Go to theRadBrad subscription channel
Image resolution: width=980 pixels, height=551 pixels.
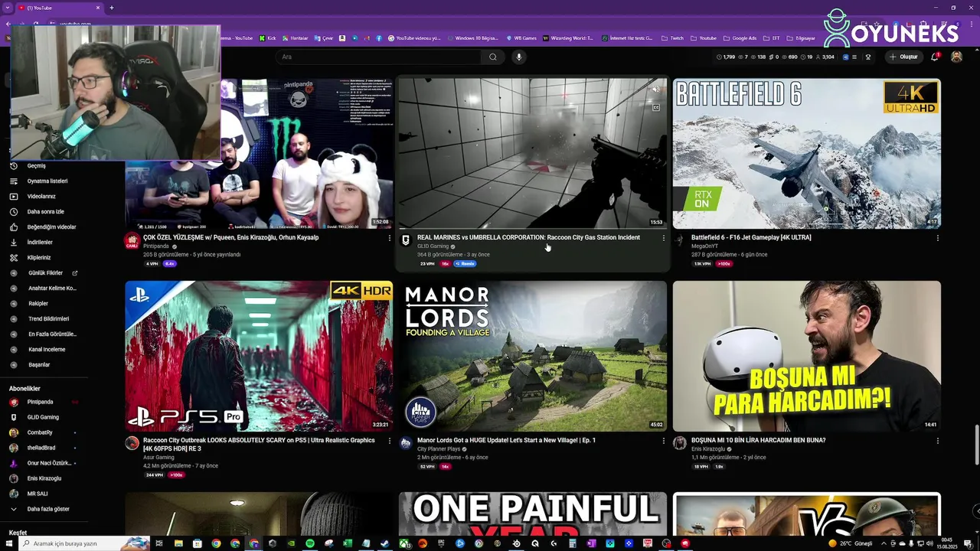[x=41, y=448]
